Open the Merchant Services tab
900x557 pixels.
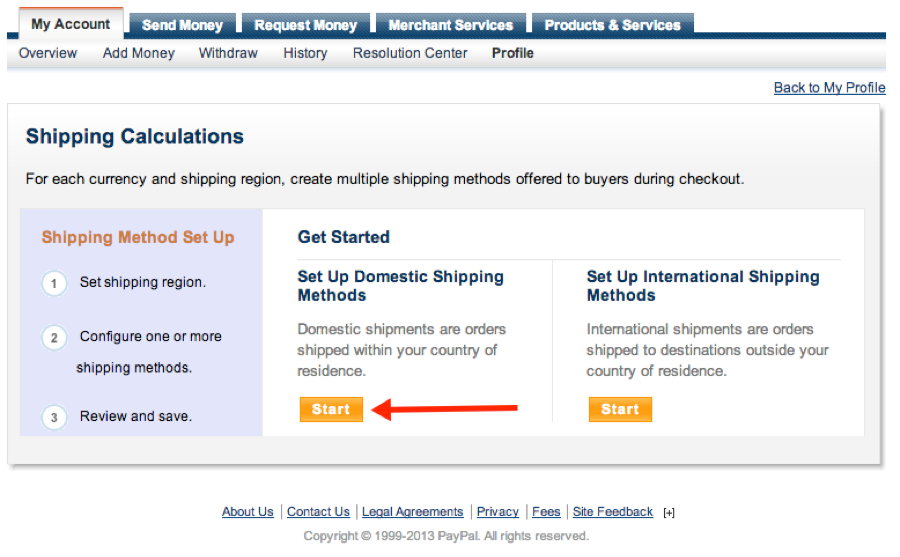click(450, 25)
